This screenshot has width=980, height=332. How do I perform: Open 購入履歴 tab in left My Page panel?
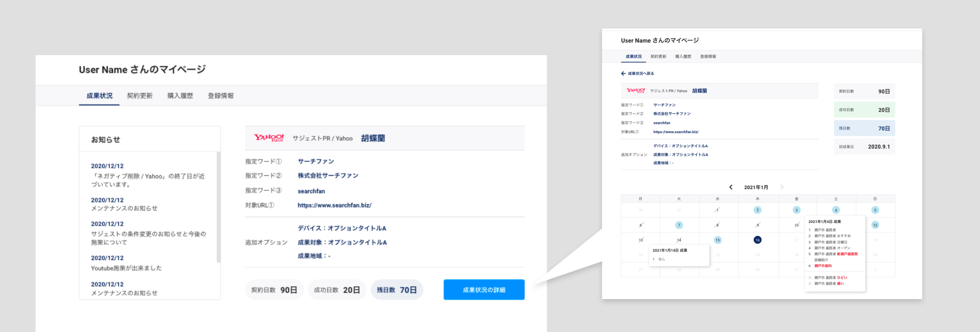[180, 96]
